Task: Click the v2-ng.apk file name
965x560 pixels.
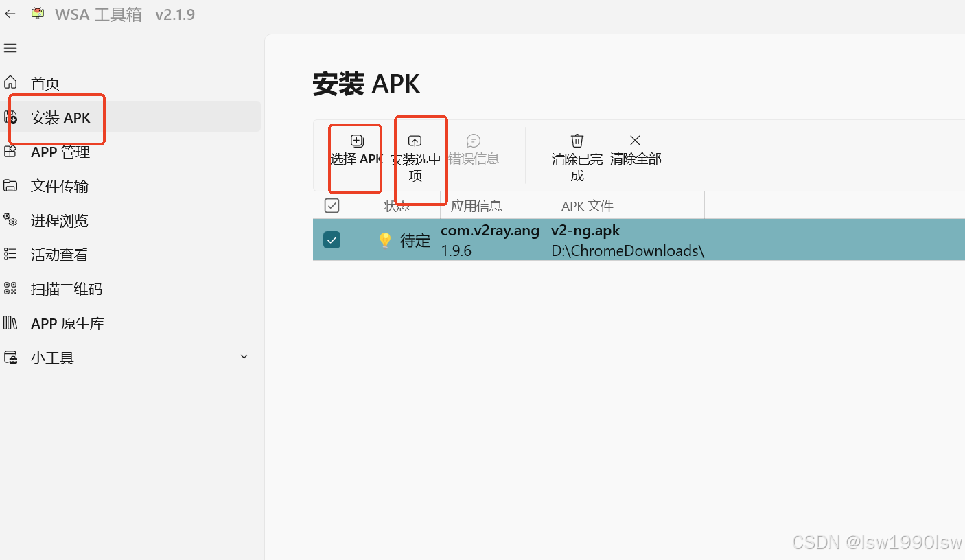Action: coord(585,231)
